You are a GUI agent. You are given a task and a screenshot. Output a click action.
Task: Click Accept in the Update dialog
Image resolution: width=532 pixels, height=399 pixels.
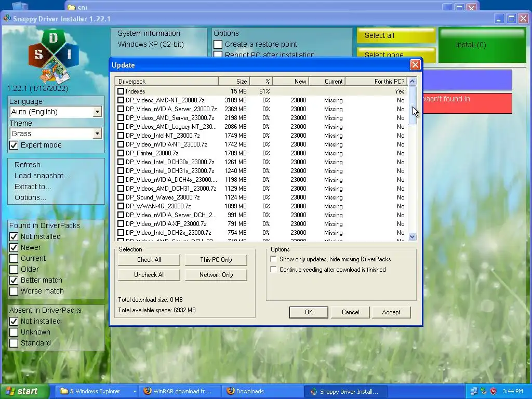point(391,312)
